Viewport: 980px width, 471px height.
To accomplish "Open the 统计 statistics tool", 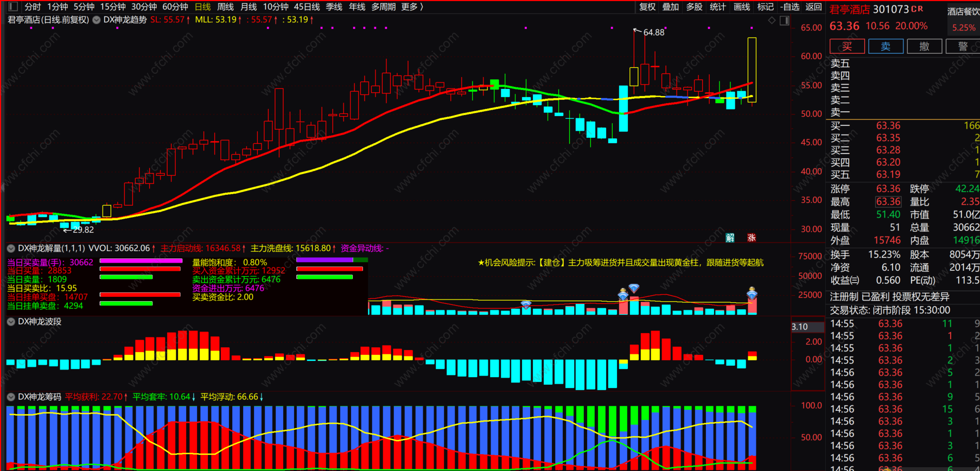I will [718, 7].
